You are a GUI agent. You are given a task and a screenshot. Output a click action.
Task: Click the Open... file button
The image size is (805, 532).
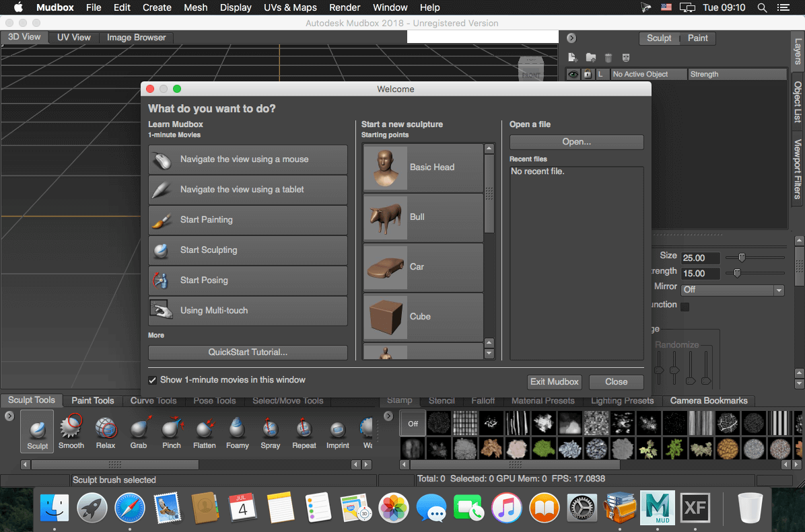576,142
